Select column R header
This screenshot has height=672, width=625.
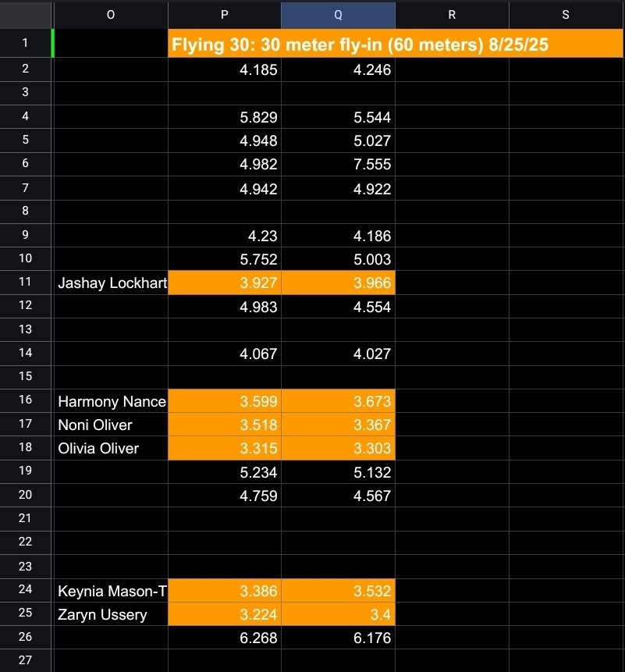click(x=452, y=15)
